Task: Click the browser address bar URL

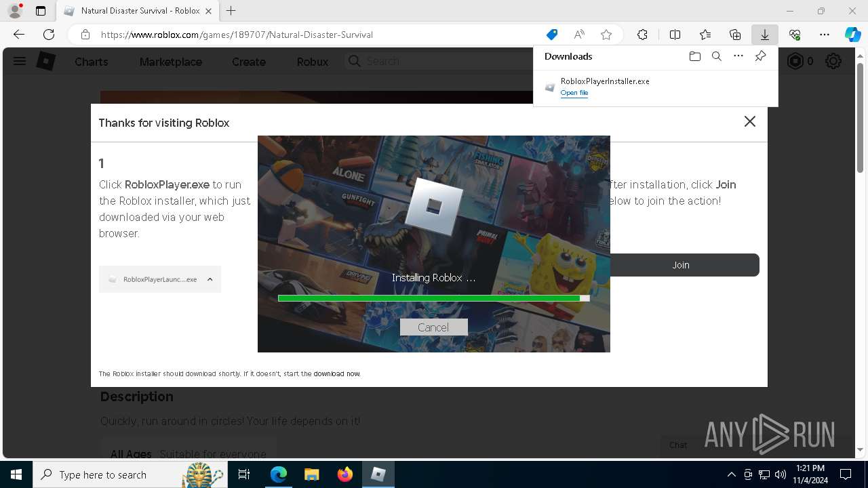Action: 237,35
